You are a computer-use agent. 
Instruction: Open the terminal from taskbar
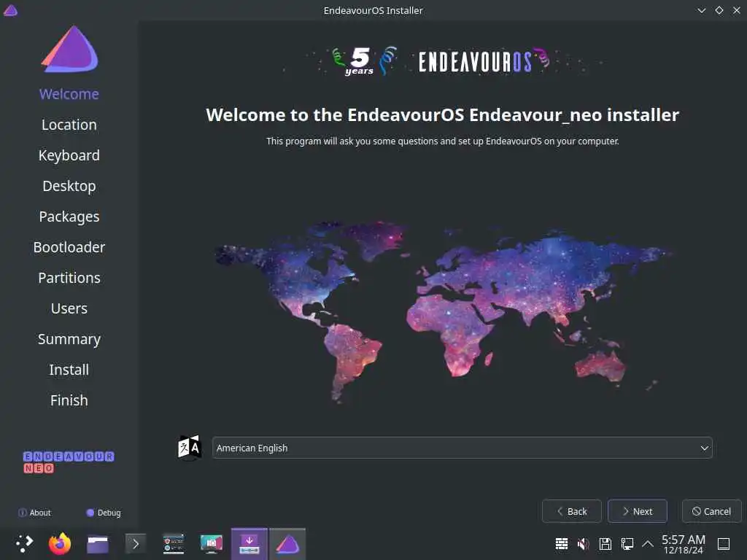click(135, 543)
